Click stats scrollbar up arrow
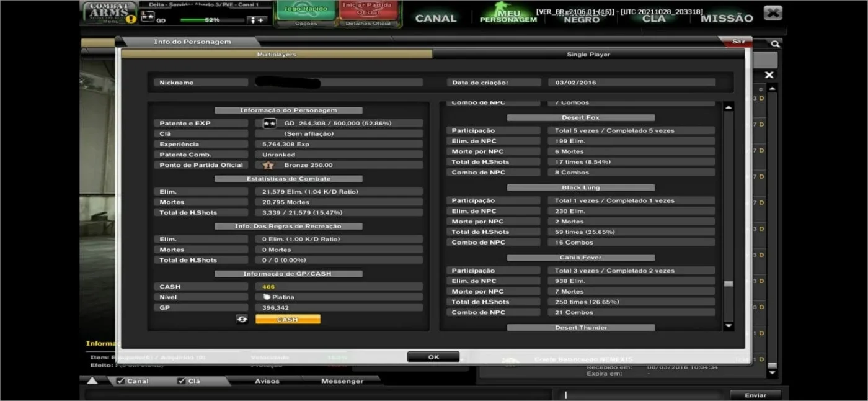This screenshot has width=868, height=401. tap(728, 107)
